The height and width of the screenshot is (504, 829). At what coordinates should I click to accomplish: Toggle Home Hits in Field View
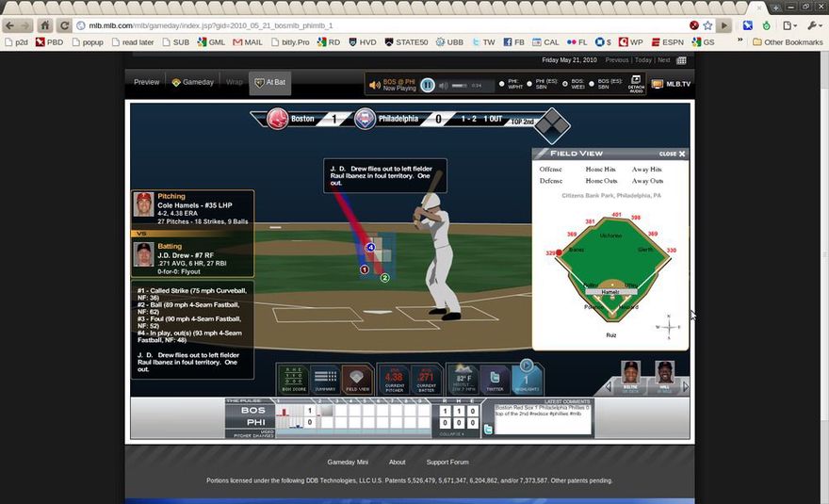point(601,170)
